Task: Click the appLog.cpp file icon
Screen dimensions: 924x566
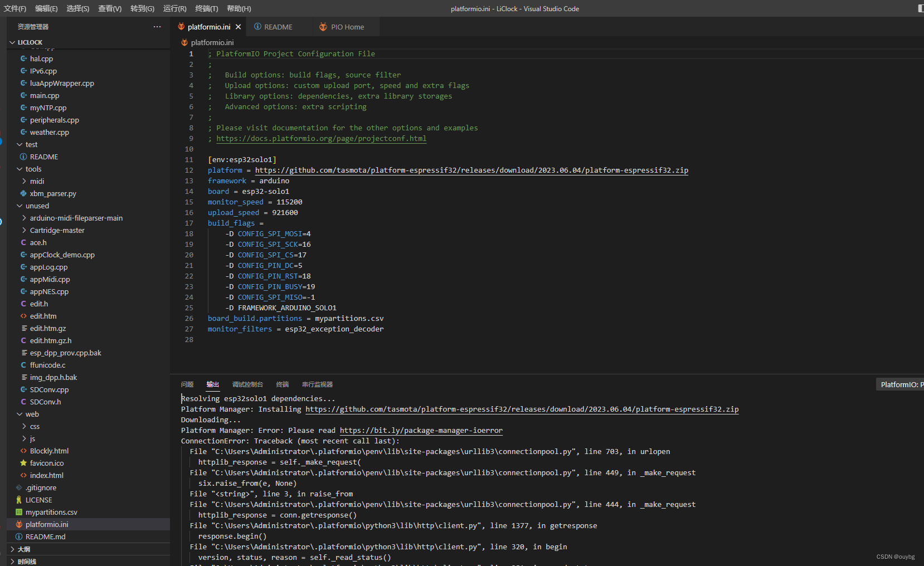Action: pyautogui.click(x=23, y=267)
